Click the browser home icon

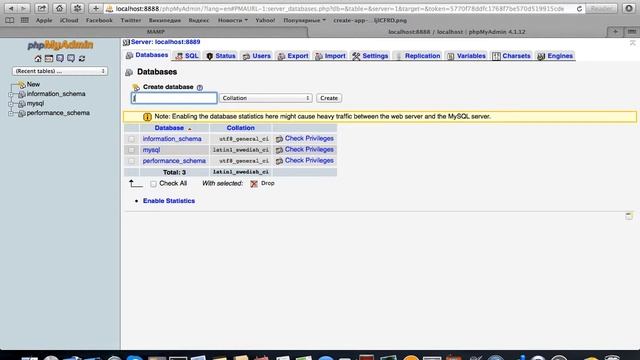pyautogui.click(x=60, y=8)
